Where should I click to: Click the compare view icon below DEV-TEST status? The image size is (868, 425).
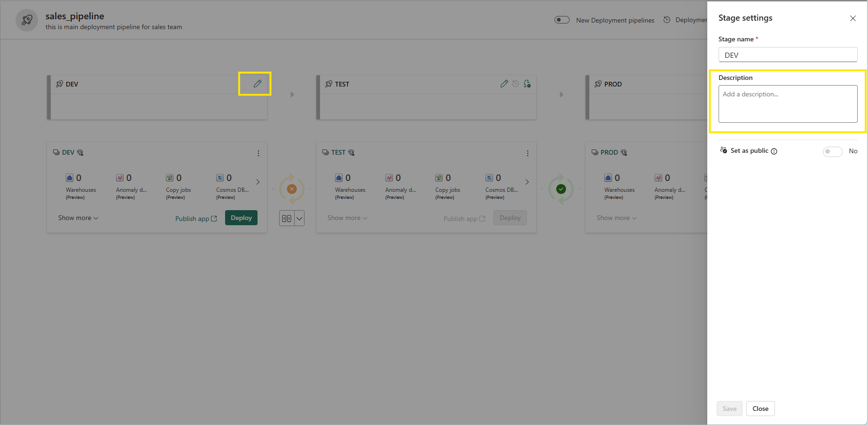[287, 218]
